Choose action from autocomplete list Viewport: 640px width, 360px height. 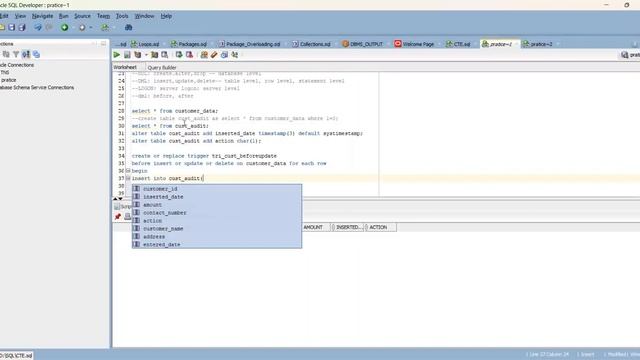click(217, 221)
